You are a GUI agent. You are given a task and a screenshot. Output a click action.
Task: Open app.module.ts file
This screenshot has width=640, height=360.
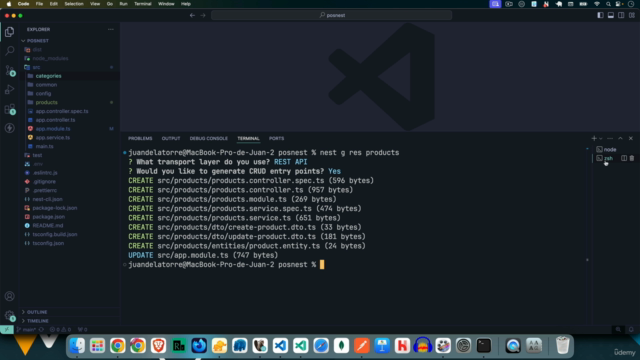tap(53, 129)
